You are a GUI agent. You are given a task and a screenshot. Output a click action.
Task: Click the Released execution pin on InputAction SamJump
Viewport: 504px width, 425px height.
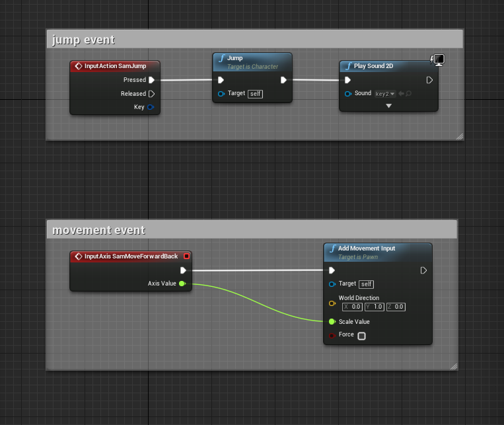151,94
